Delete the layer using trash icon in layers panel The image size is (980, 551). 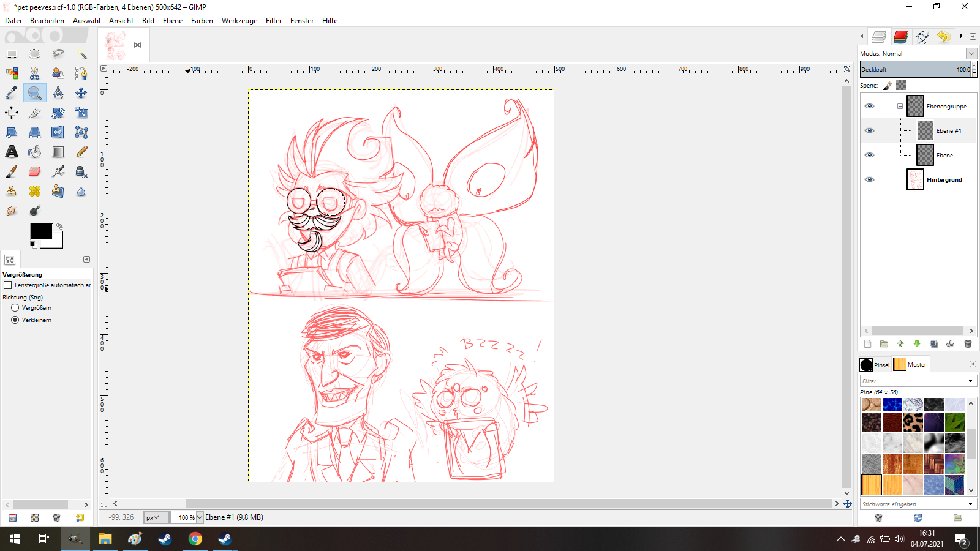[x=968, y=344]
